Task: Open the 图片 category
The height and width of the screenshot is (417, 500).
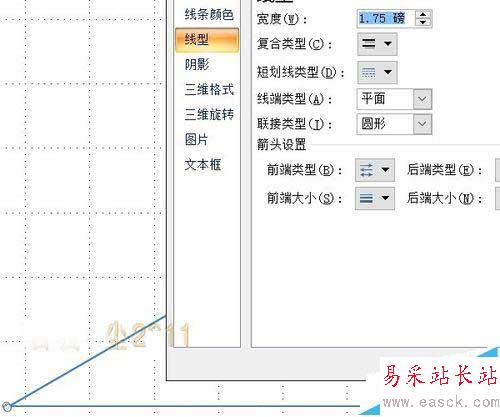Action: 197,139
